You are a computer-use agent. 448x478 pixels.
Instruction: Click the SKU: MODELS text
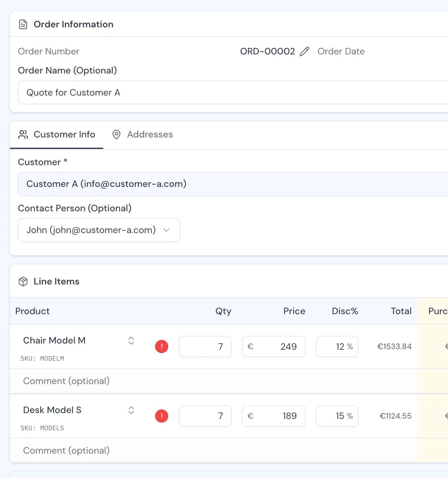(42, 428)
